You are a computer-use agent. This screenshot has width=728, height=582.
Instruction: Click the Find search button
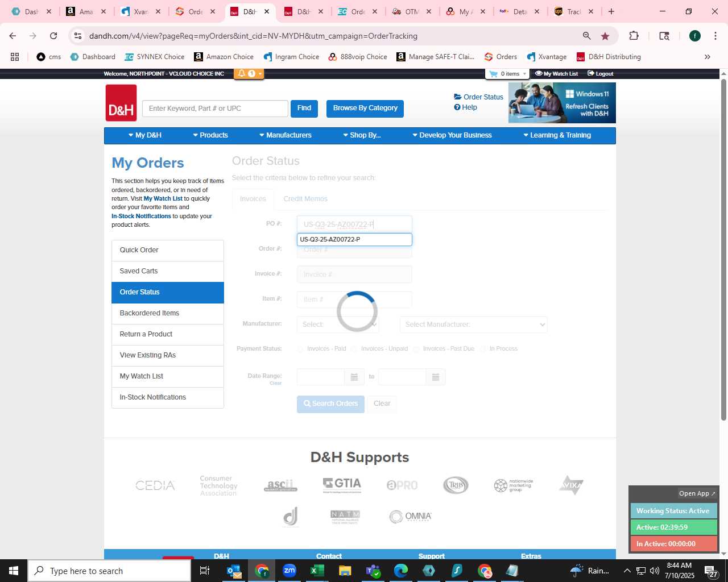coord(304,109)
